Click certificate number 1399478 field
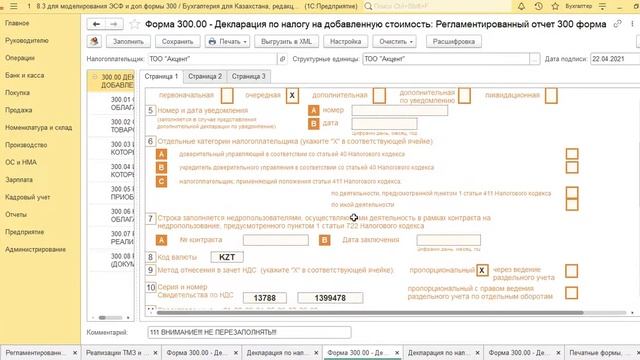The width and height of the screenshot is (640, 360). pyautogui.click(x=330, y=298)
